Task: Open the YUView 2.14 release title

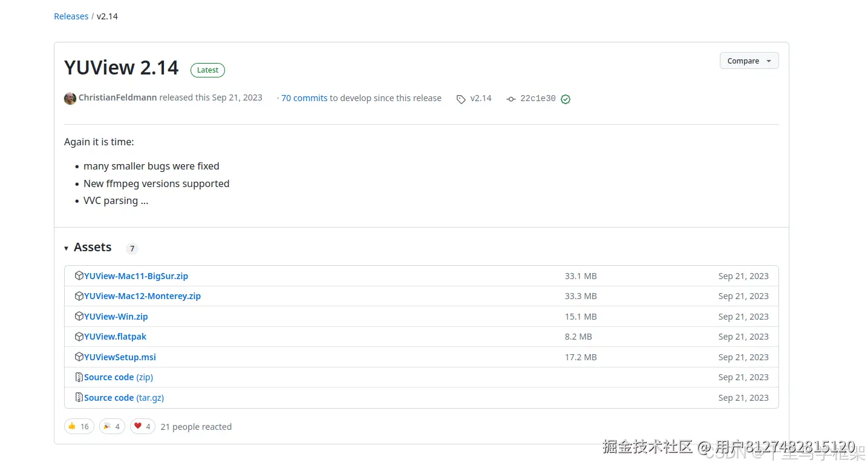Action: [x=122, y=68]
